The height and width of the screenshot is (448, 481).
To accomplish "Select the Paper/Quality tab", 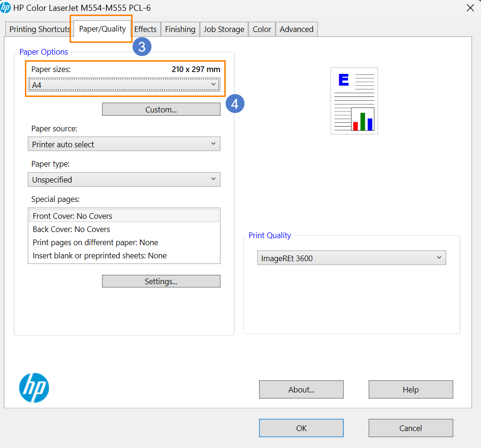I will [x=103, y=29].
